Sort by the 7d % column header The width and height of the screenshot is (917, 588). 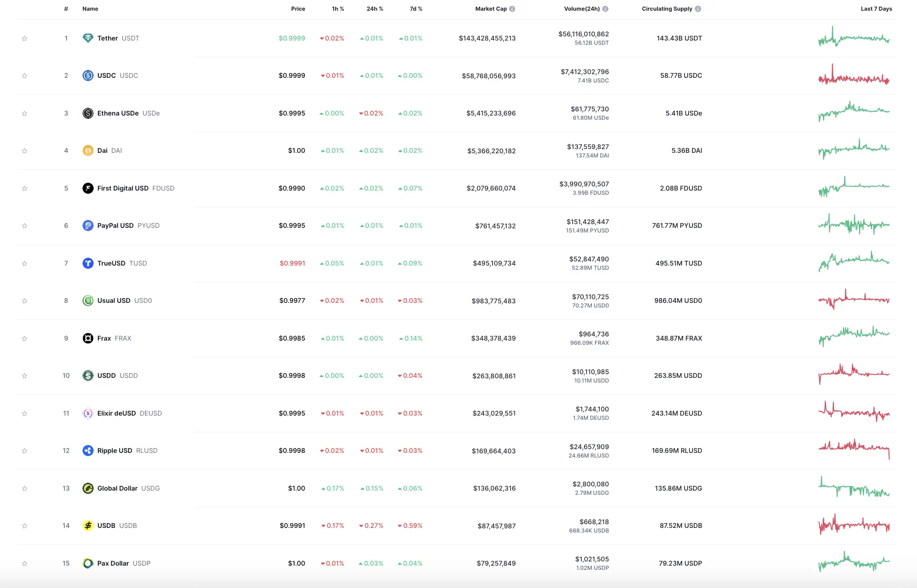tap(416, 9)
